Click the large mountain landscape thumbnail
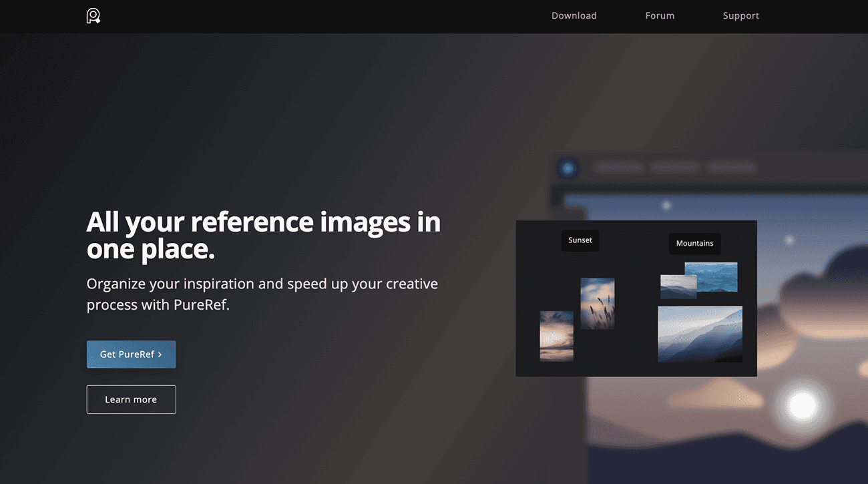868x484 pixels. (x=700, y=334)
